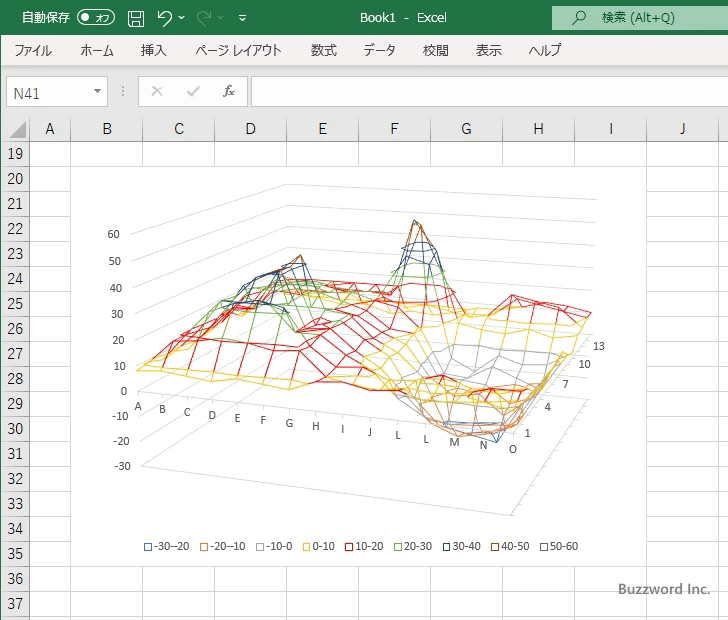
Task: Click legend swatch for 30-40
Action: (447, 547)
